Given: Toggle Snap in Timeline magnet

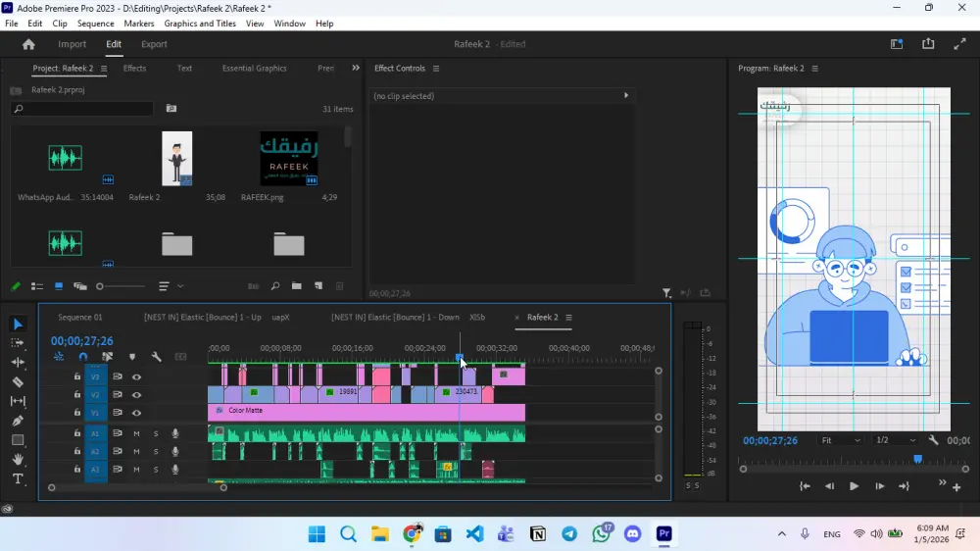Looking at the screenshot, I should (x=83, y=357).
